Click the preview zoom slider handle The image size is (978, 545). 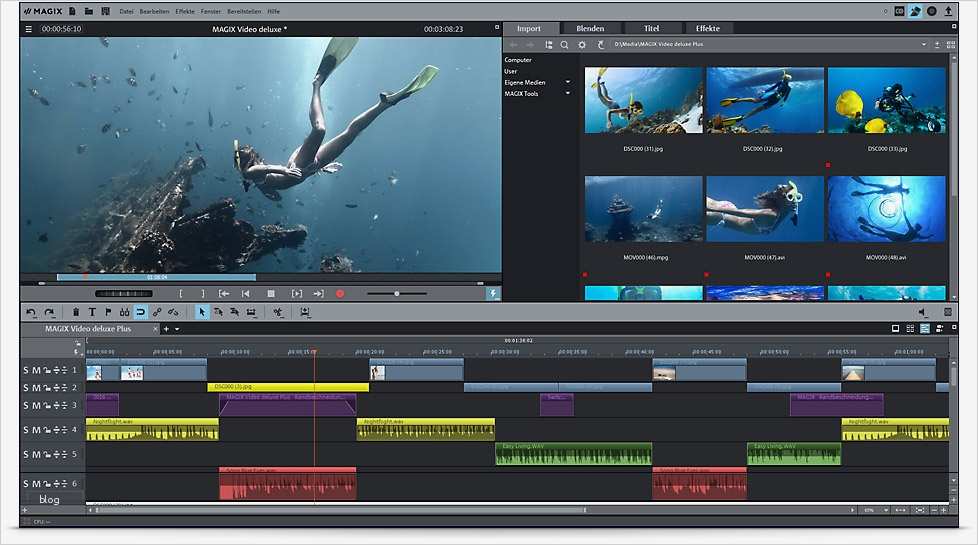[x=397, y=293]
